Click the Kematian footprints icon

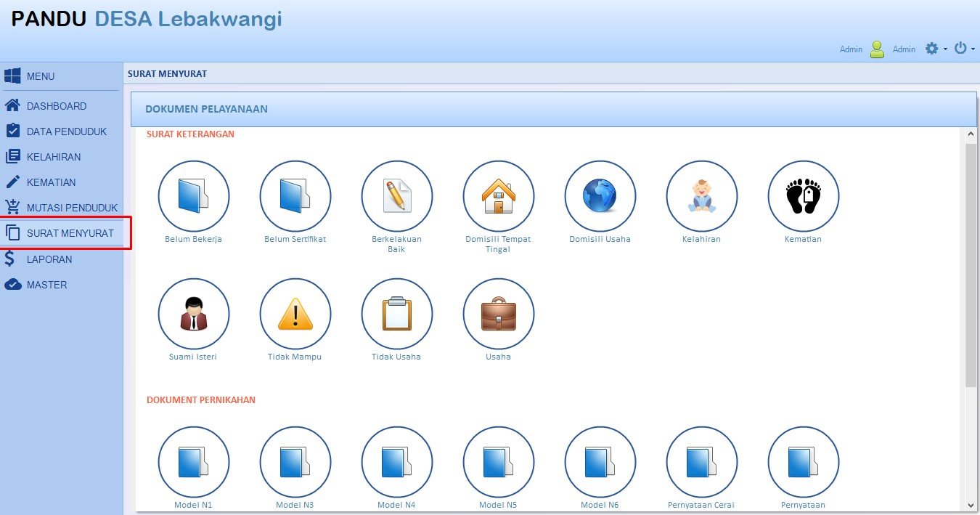pyautogui.click(x=803, y=196)
